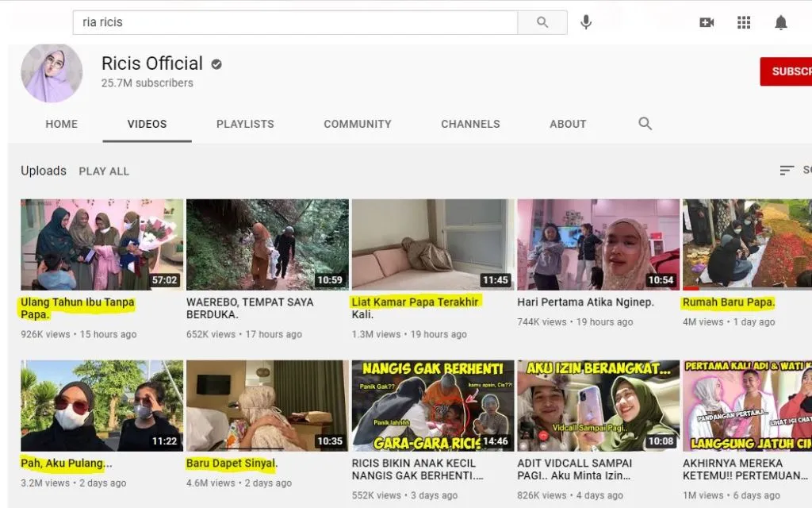Click title AKHIRNYA MEREKA KETEMU
The height and width of the screenshot is (508, 812).
745,469
